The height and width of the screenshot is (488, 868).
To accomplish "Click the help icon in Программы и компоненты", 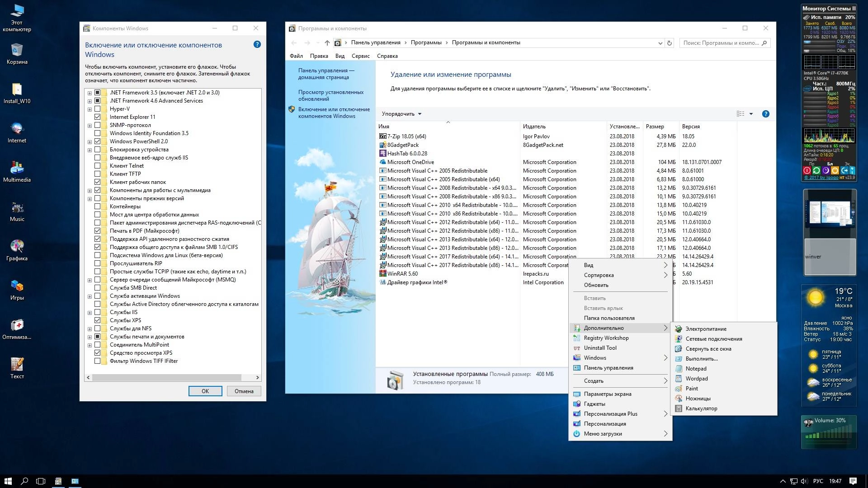I will coord(765,114).
